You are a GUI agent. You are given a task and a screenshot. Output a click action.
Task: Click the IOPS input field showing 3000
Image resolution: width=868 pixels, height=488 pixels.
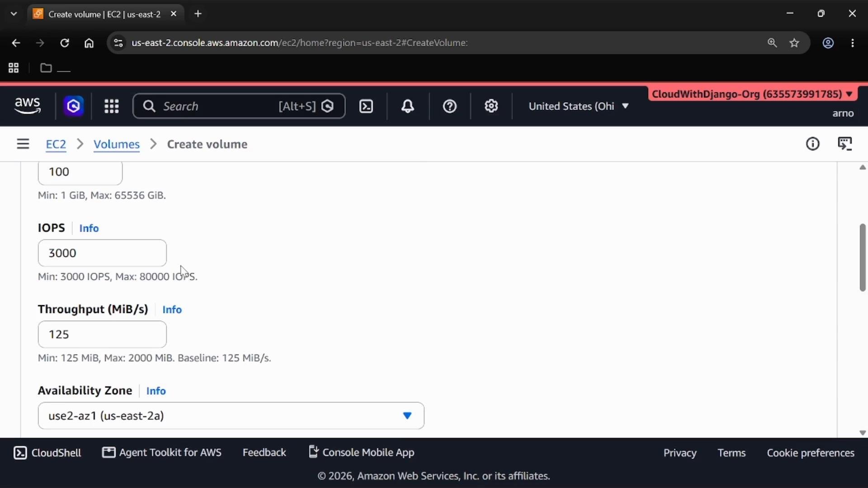pos(102,253)
